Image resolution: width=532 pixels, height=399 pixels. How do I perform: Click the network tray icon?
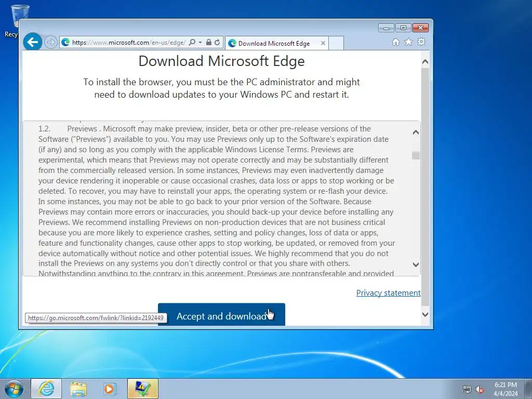click(467, 390)
